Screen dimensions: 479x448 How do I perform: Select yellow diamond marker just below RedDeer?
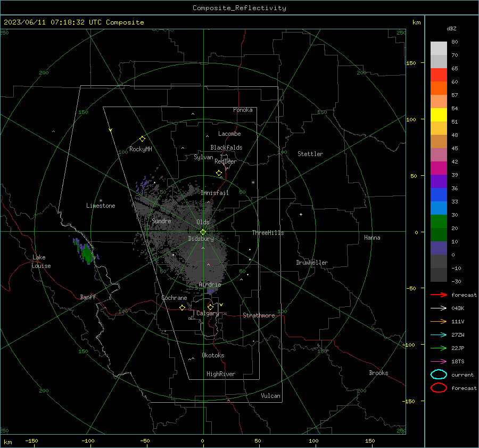pos(219,173)
